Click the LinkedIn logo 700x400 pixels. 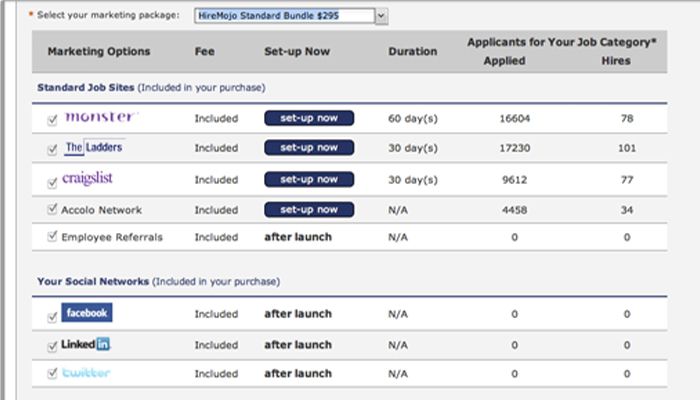tap(87, 345)
